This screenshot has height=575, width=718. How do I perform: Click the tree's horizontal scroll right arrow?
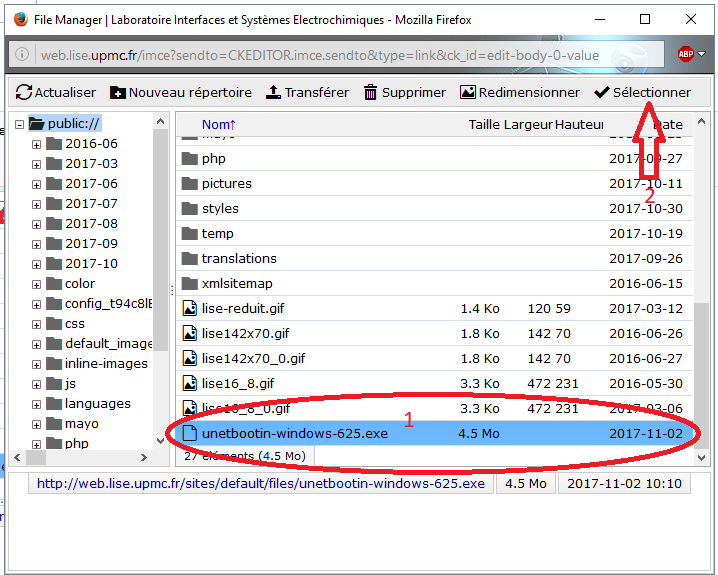pyautogui.click(x=144, y=457)
